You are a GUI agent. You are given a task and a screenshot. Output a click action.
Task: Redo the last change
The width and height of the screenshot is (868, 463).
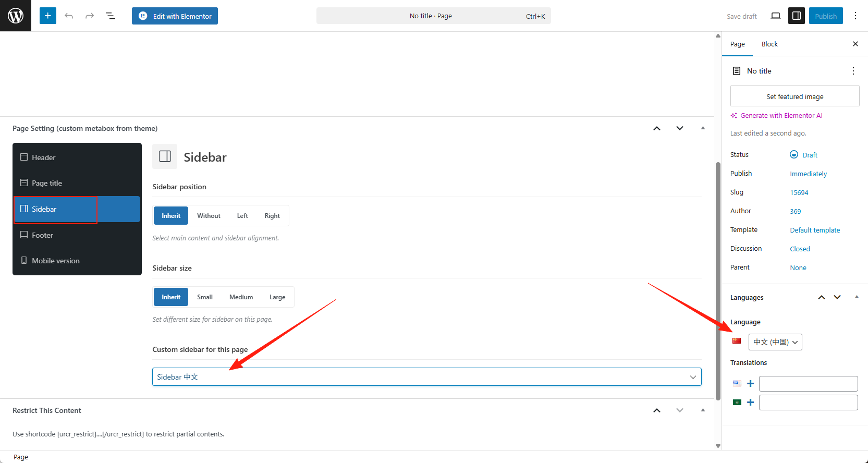[x=90, y=16]
